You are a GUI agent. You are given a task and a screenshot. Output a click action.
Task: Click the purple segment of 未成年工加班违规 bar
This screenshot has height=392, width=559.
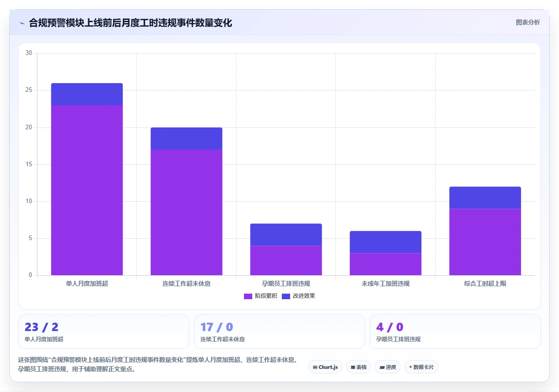[385, 264]
